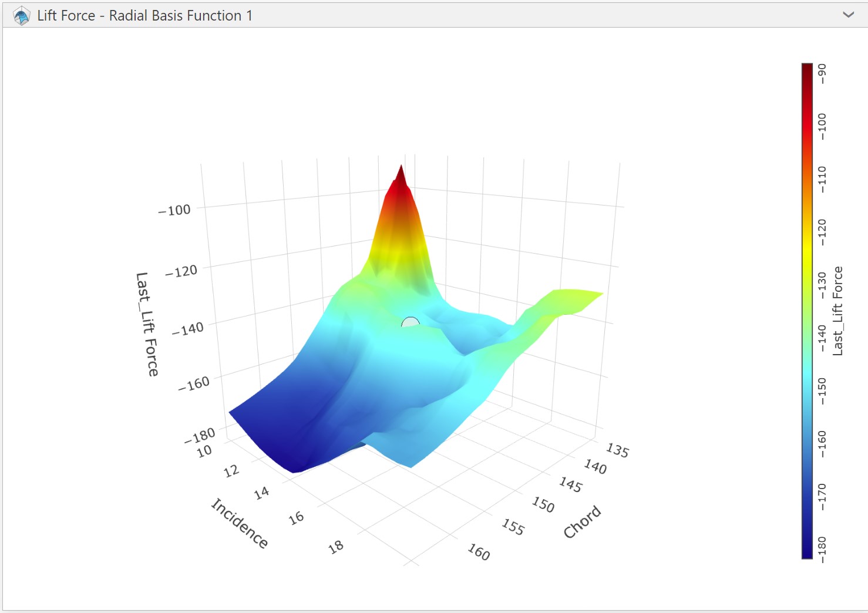Click the surface plot icon in title bar

tap(22, 16)
